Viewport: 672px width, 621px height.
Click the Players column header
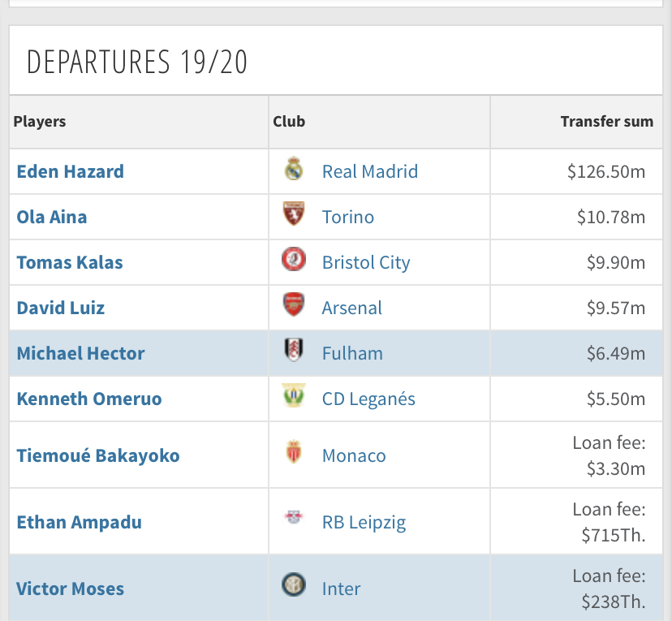pyautogui.click(x=40, y=122)
